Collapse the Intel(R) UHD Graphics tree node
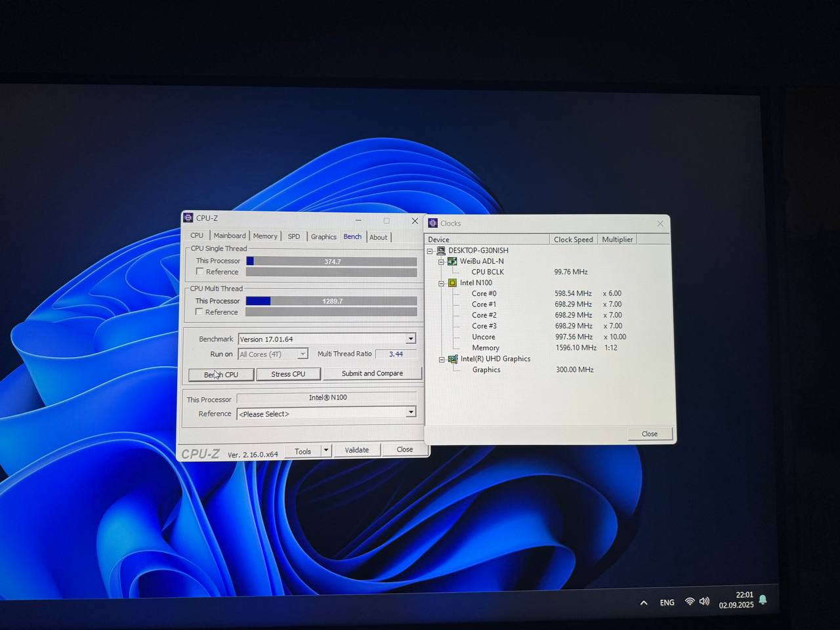Screen dimensions: 840x630 (x=442, y=360)
